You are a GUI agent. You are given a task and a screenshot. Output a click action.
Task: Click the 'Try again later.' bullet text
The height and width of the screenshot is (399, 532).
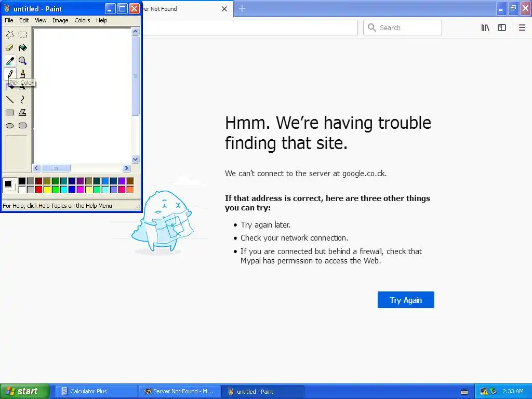265,225
